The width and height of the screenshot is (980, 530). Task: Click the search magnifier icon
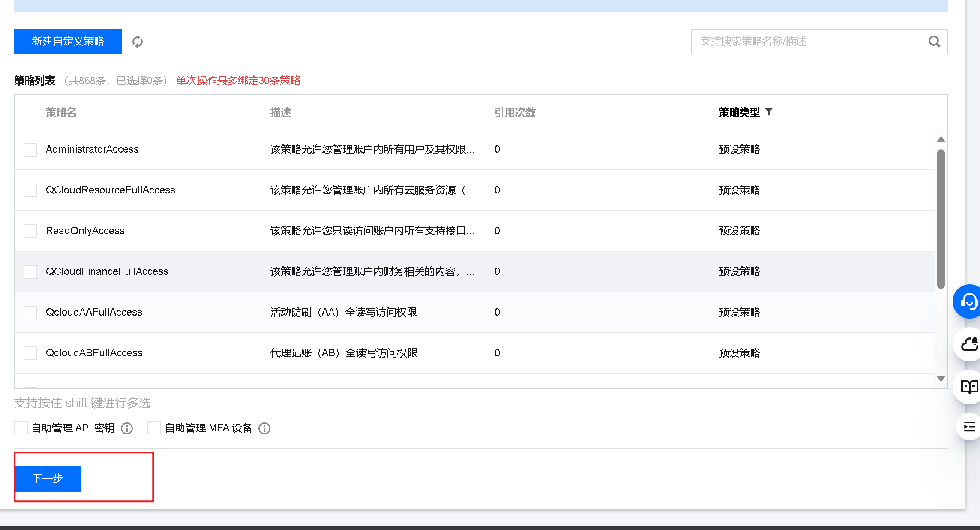coord(934,42)
